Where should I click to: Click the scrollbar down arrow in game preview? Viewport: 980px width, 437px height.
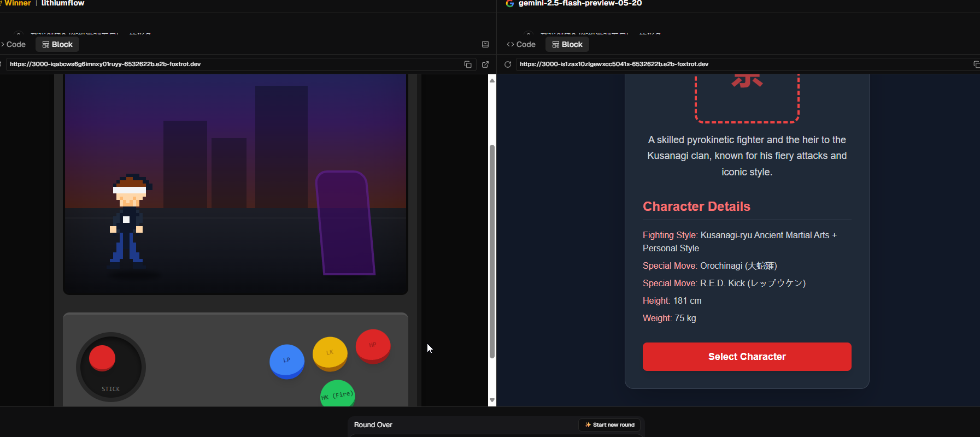492,400
